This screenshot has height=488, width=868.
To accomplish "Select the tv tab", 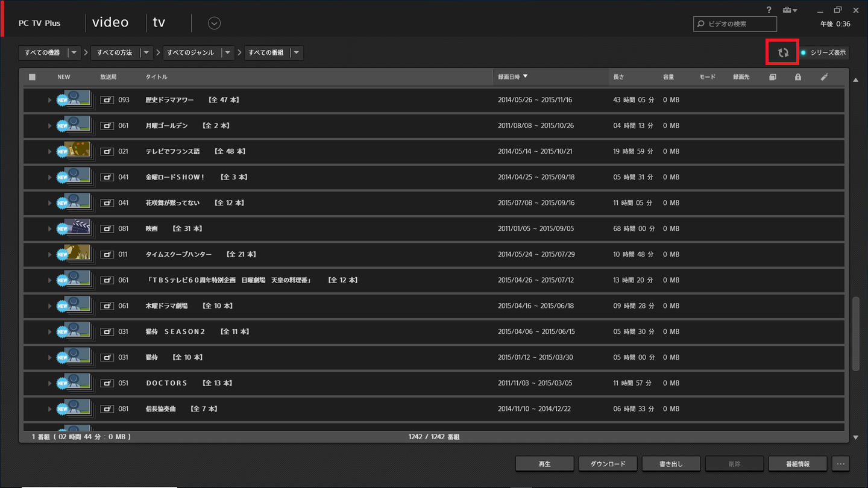I will 159,22.
